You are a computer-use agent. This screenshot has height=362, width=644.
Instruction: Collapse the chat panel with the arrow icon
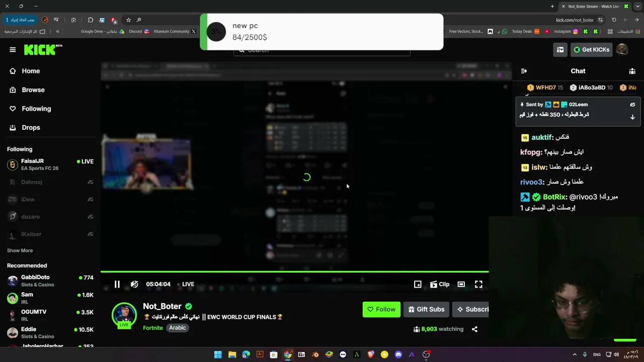pos(524,71)
